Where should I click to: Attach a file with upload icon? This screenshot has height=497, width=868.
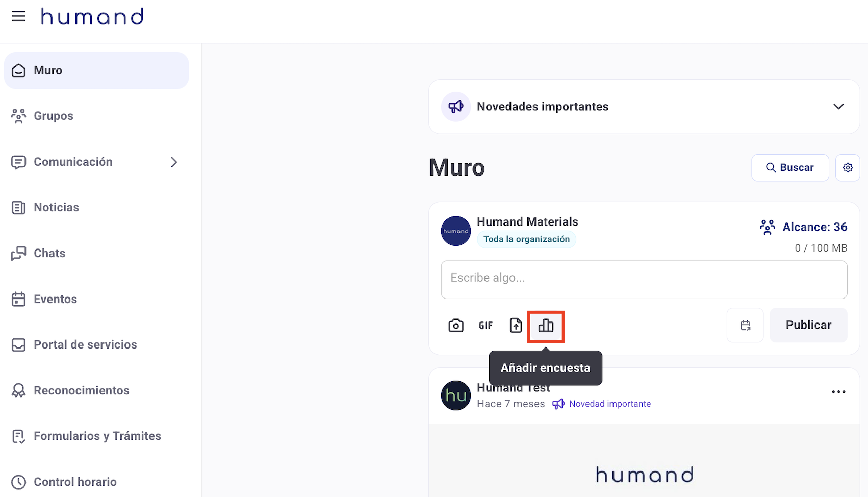(x=516, y=326)
